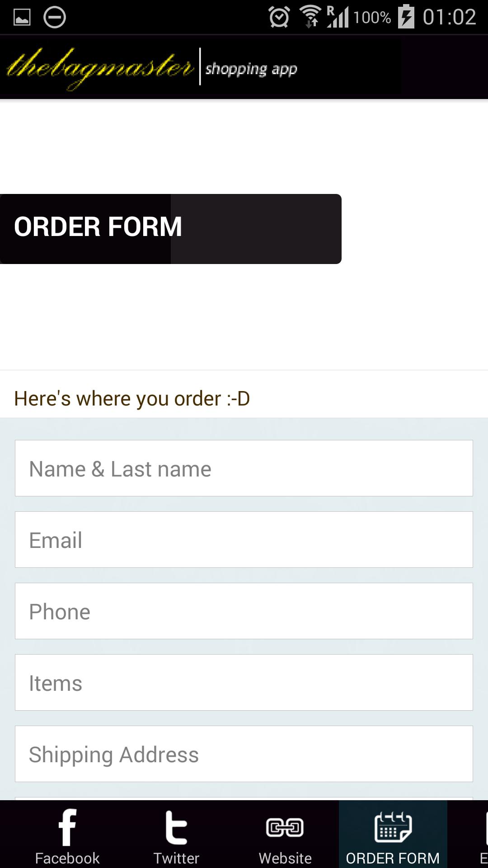Screen dimensions: 488x868
Task: Tap the Name & Last name field
Action: pos(244,468)
